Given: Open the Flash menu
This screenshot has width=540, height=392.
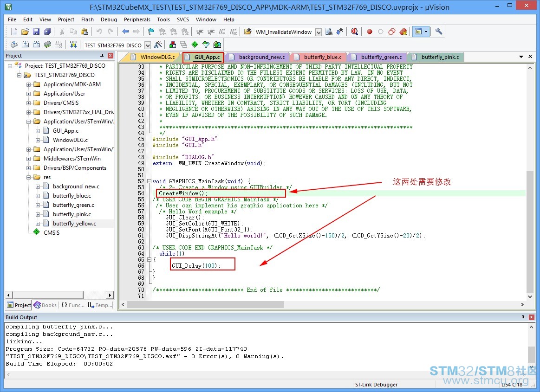Looking at the screenshot, I should coord(87,19).
